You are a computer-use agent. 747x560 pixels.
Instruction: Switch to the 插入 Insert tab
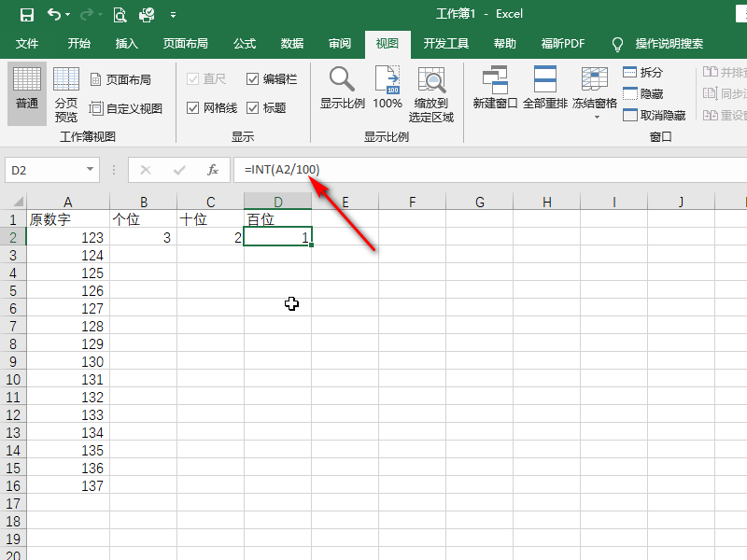tap(127, 44)
